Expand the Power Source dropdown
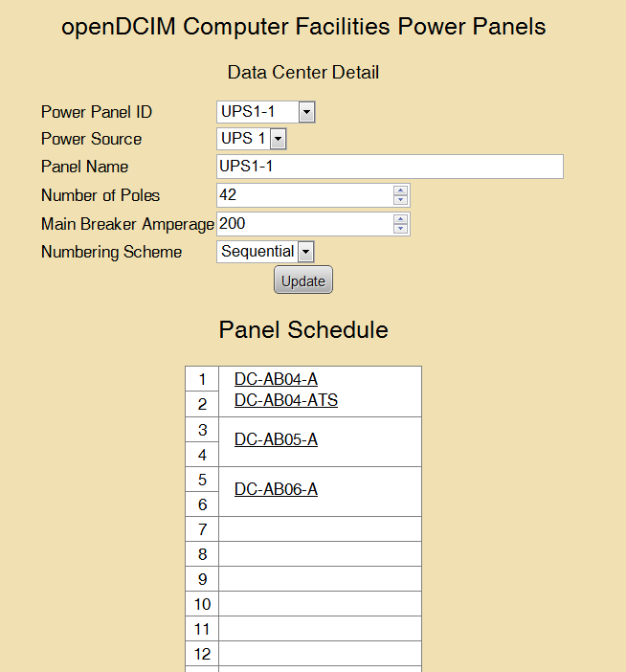Viewport: 626px width, 672px height. coord(252,139)
